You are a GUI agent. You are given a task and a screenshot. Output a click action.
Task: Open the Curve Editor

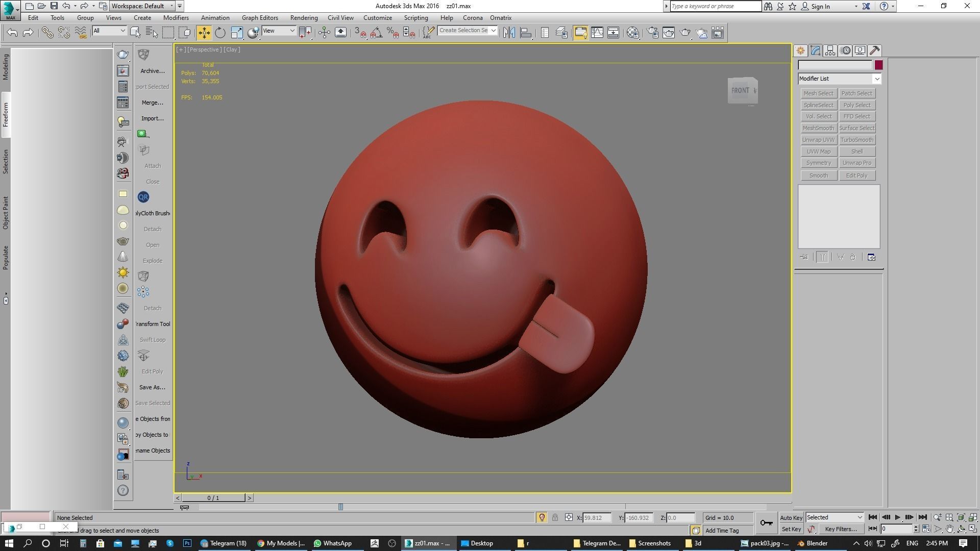click(597, 33)
